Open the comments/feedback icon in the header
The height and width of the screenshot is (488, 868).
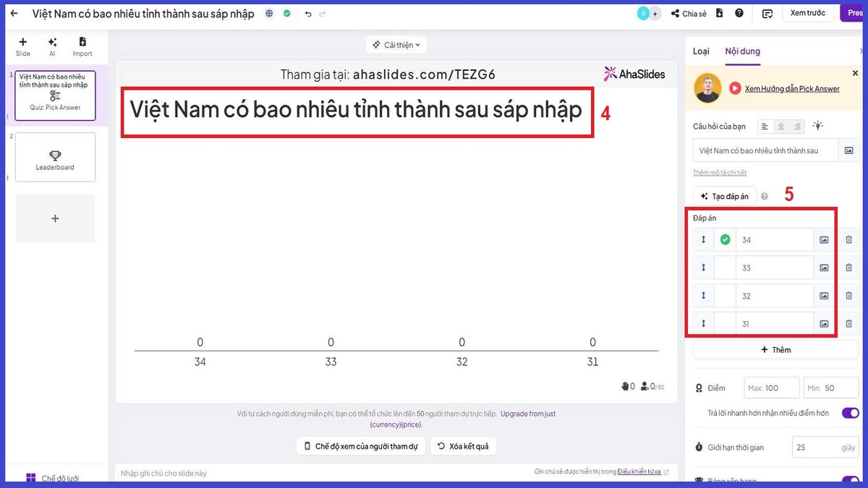[767, 14]
